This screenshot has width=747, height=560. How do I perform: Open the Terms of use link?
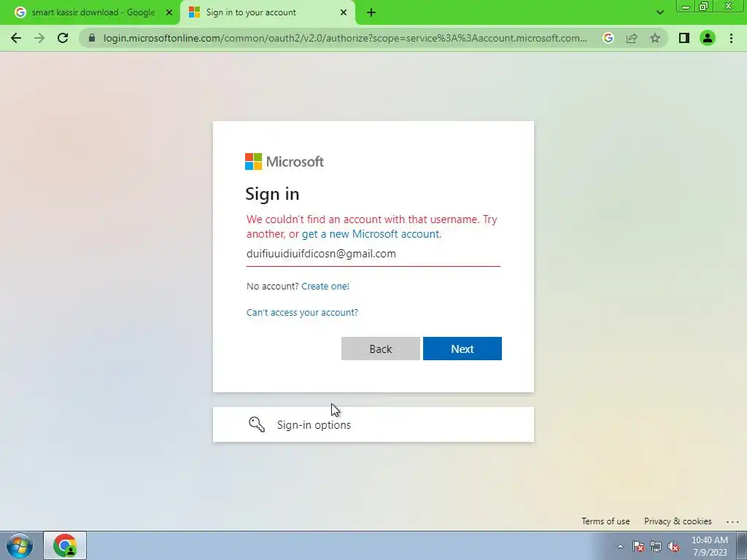tap(605, 521)
